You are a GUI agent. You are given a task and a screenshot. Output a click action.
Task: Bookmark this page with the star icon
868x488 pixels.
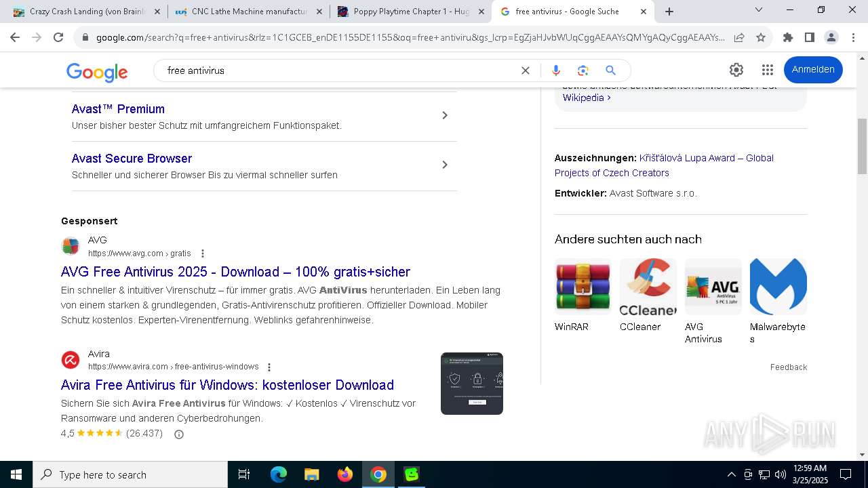click(761, 38)
